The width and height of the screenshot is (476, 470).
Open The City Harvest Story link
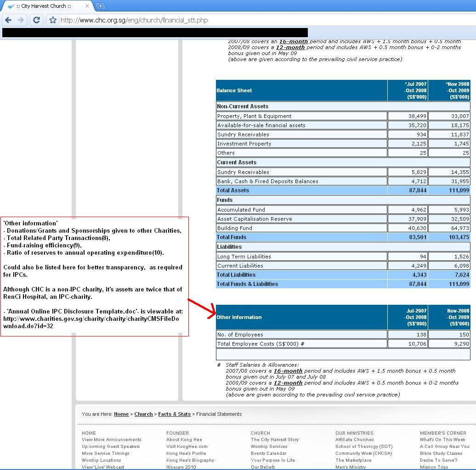(x=275, y=439)
